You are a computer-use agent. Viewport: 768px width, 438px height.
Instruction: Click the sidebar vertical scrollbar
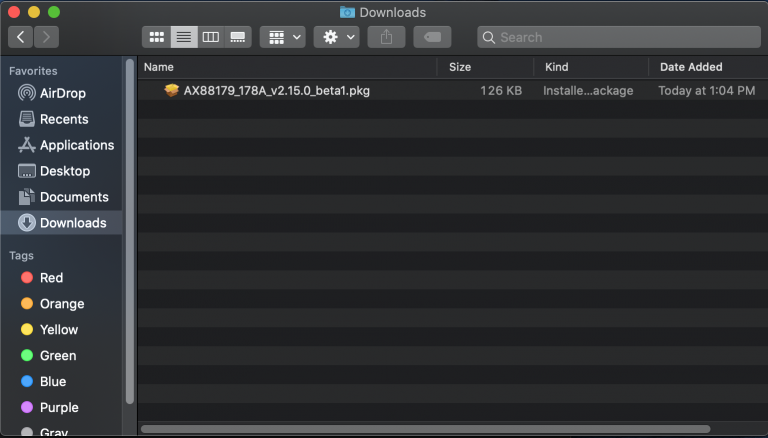pyautogui.click(x=130, y=231)
